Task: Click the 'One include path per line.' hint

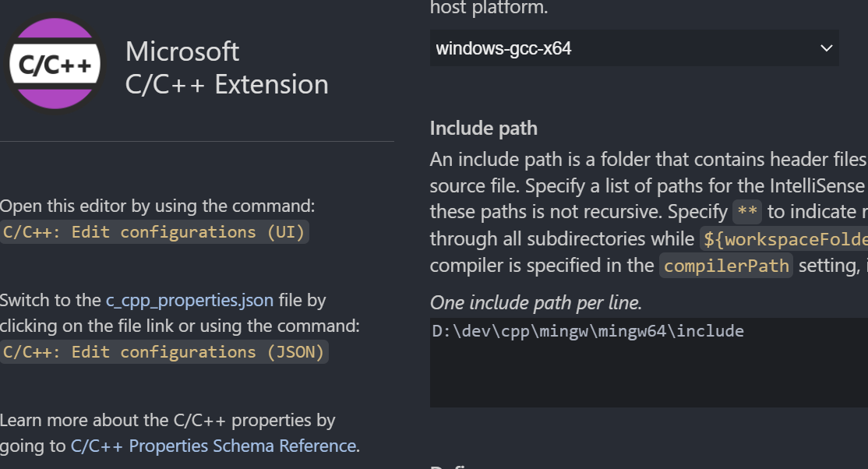Action: (x=536, y=303)
